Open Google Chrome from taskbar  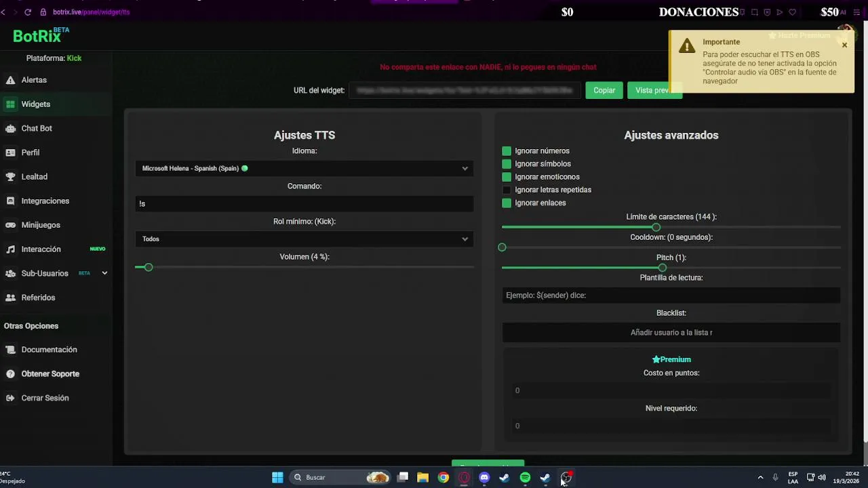pos(443,477)
